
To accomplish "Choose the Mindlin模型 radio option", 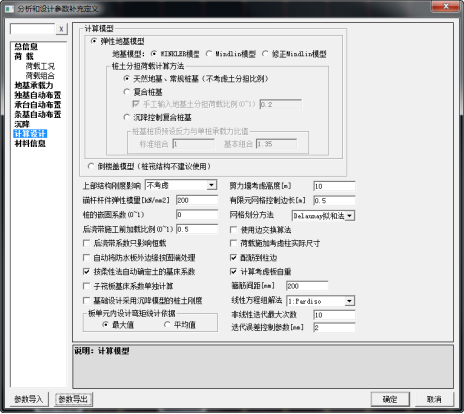I will (x=231, y=54).
